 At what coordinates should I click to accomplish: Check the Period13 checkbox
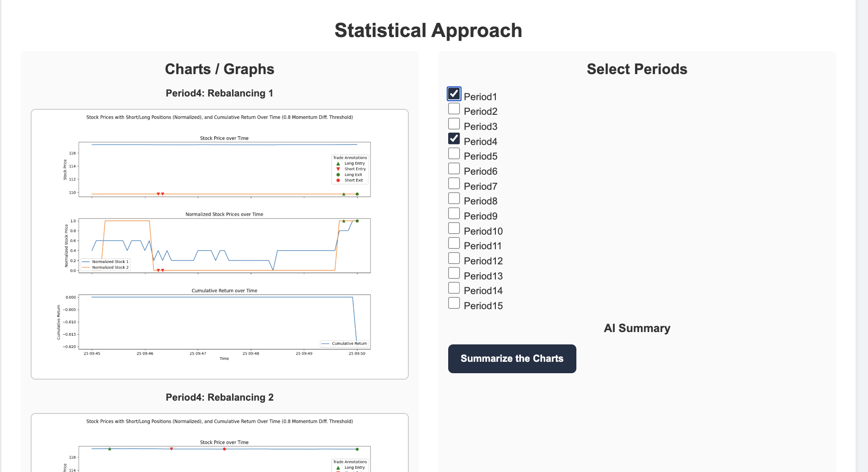(x=454, y=273)
